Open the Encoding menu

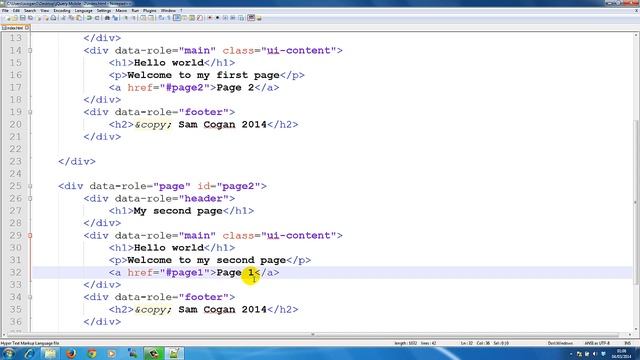pyautogui.click(x=62, y=11)
